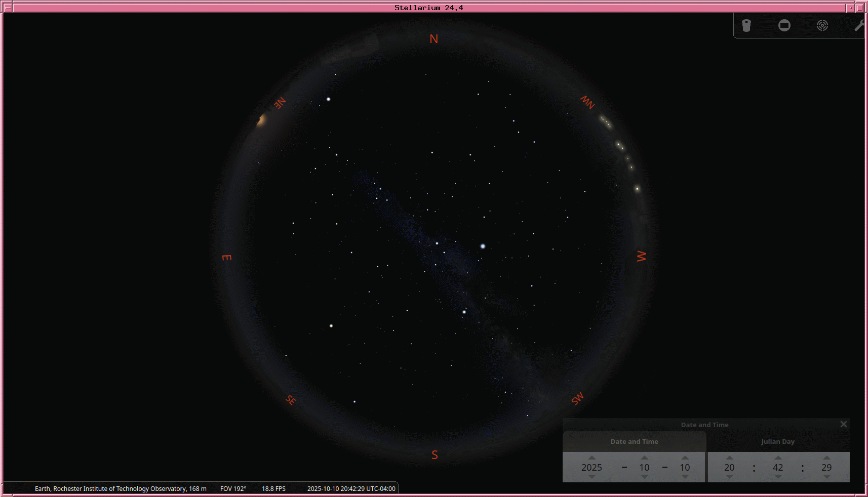
Task: Open the Oculars eyepiece view icon
Action: pos(746,26)
